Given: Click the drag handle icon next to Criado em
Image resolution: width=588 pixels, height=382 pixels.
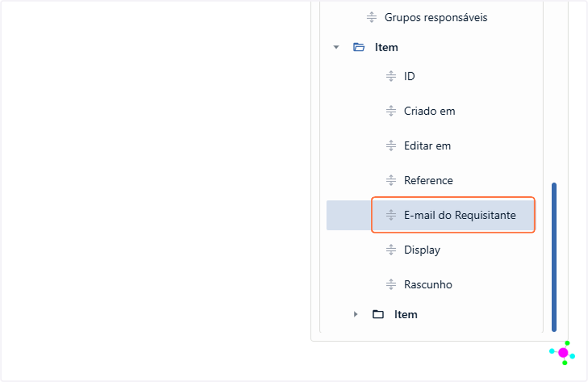Looking at the screenshot, I should (x=391, y=111).
